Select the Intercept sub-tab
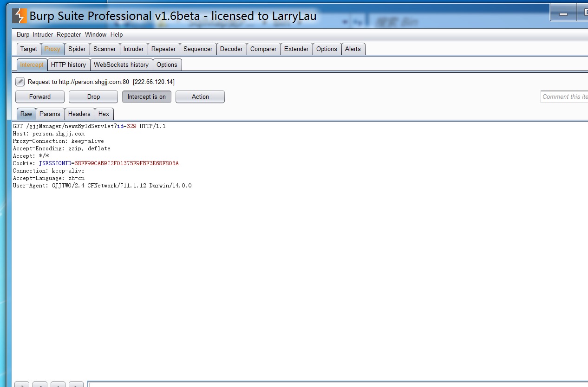The height and width of the screenshot is (387, 588). tap(32, 64)
